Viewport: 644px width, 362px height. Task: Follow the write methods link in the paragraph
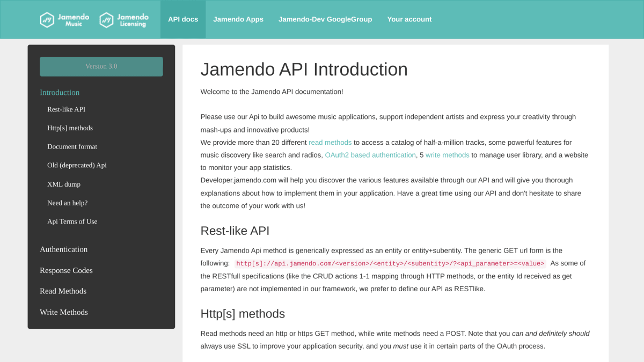(448, 155)
